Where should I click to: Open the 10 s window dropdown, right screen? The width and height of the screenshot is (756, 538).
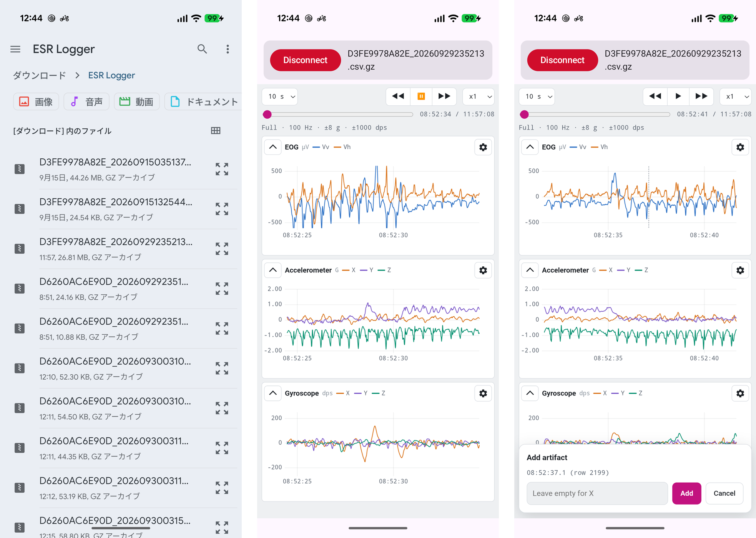(x=537, y=96)
